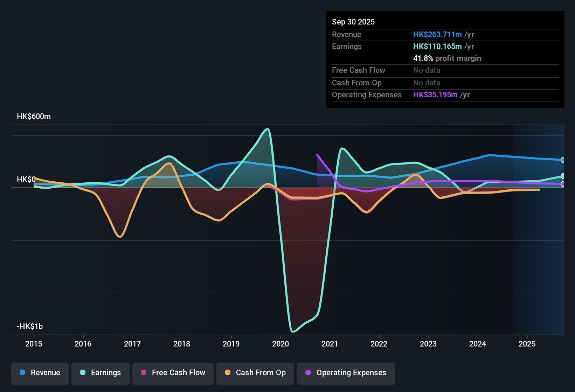Toggle the Free Cash Flow series visibility
Image resolution: width=575 pixels, height=392 pixels.
173,373
